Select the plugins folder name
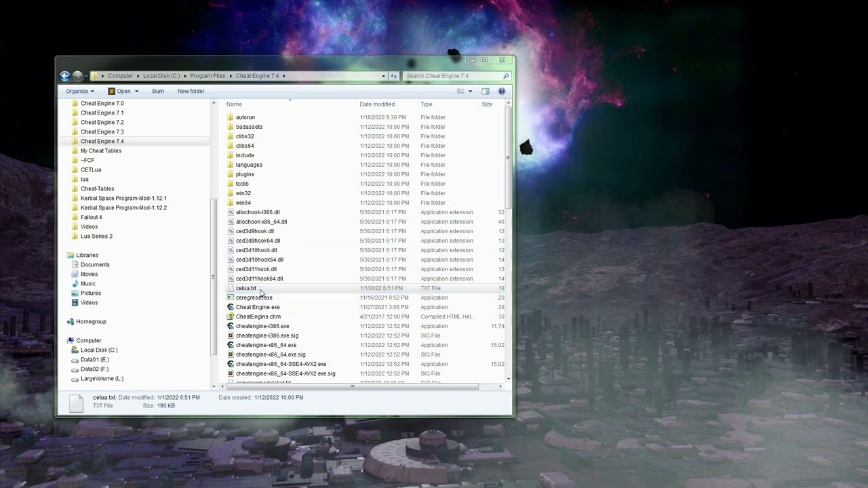868x488 pixels. (x=245, y=174)
